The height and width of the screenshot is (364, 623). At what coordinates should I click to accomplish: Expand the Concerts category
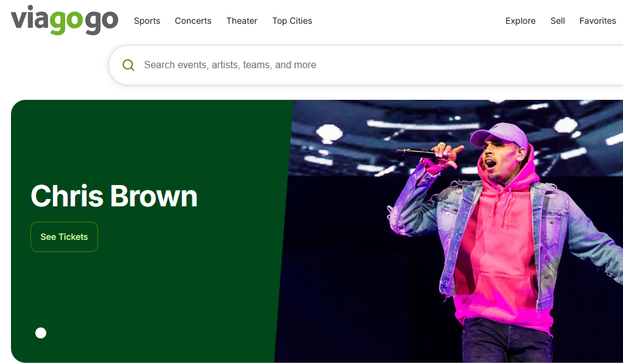pos(193,21)
